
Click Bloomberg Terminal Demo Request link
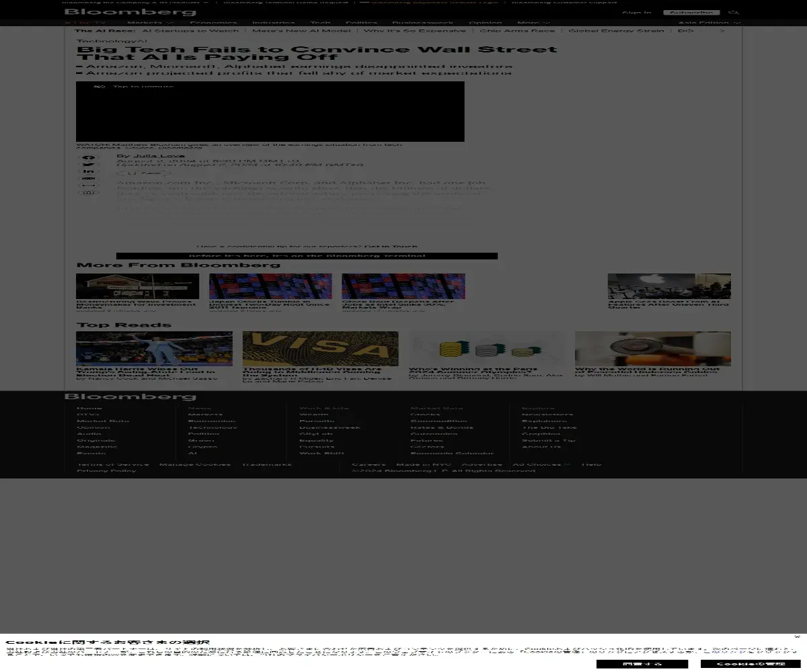coord(285,2)
